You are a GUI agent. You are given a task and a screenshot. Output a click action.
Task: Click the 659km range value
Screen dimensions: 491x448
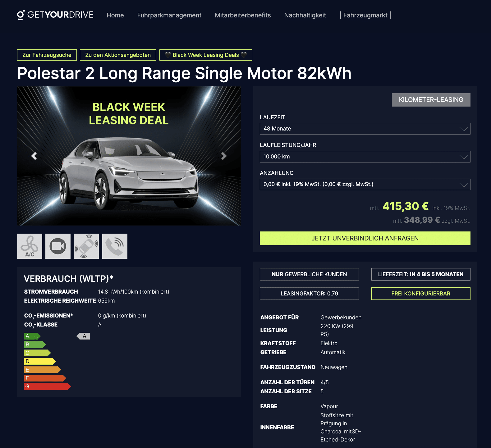(106, 301)
